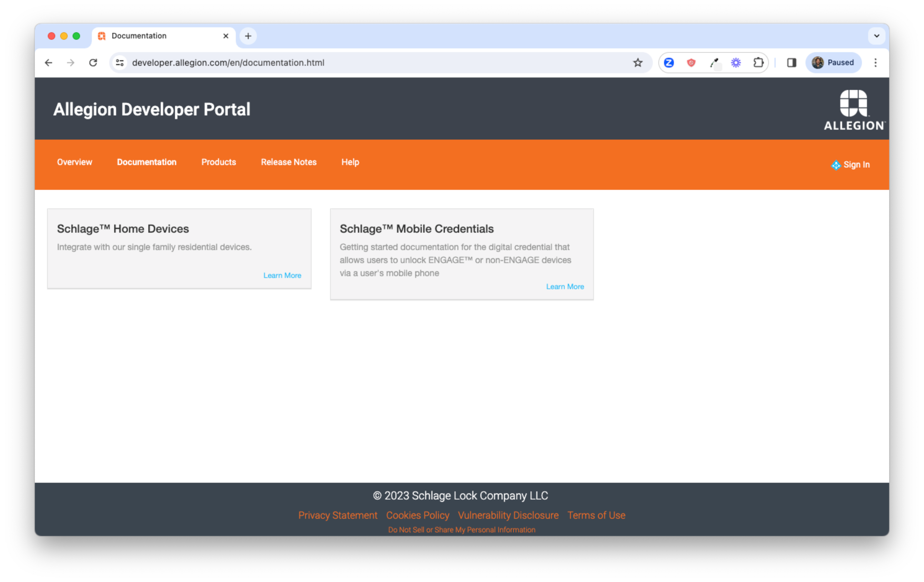Open site information icon in address bar
The width and height of the screenshot is (924, 582).
(120, 63)
